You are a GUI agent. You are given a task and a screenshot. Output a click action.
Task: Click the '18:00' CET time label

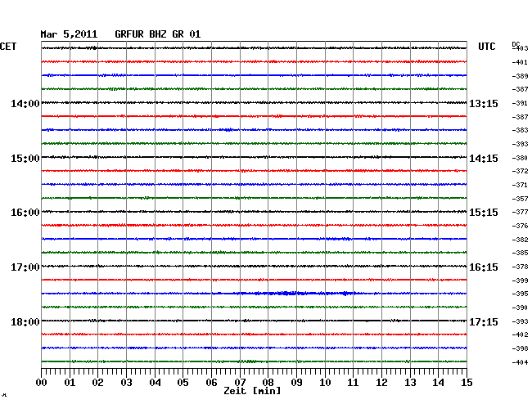[25, 321]
